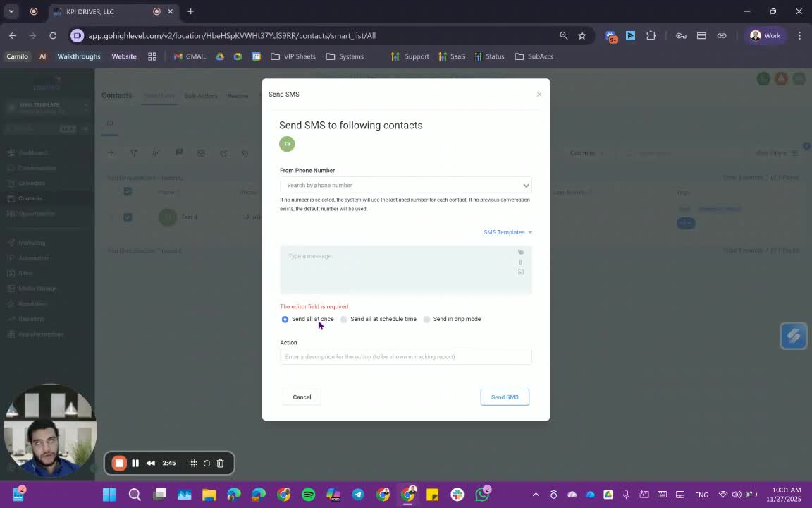Open the tab search dropdown arrow
Screen dimensions: 812x508
(11, 11)
